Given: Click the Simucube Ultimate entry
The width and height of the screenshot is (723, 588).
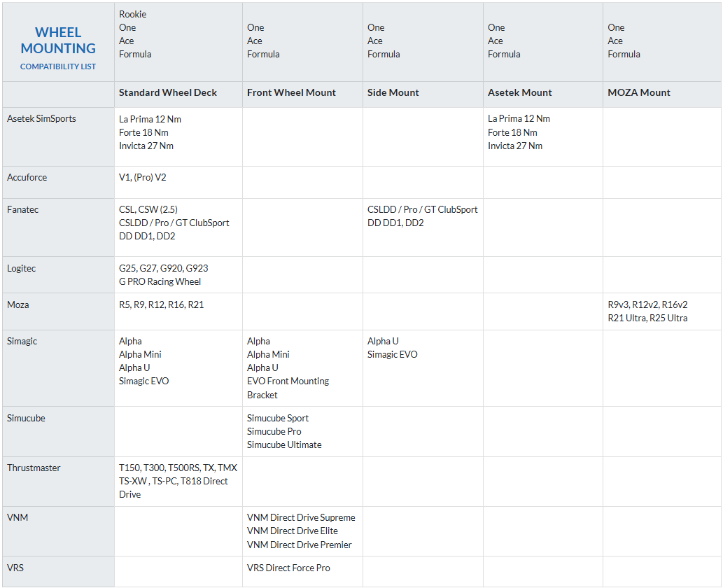Looking at the screenshot, I should tap(284, 444).
